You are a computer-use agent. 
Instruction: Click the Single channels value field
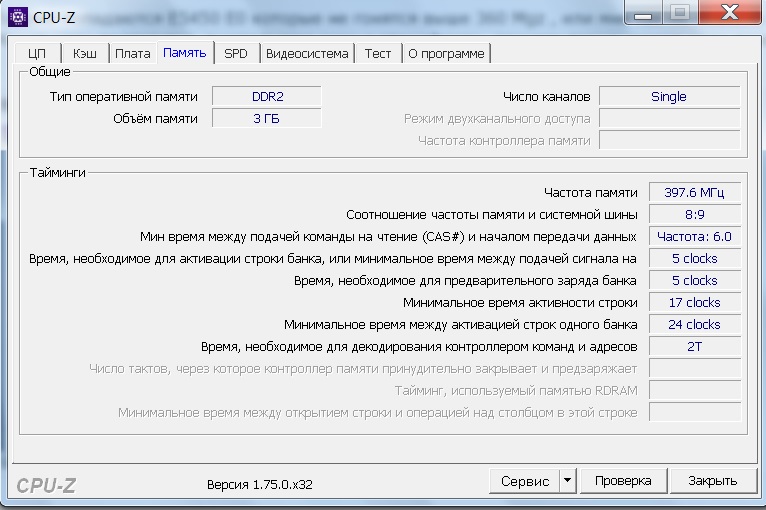(669, 96)
